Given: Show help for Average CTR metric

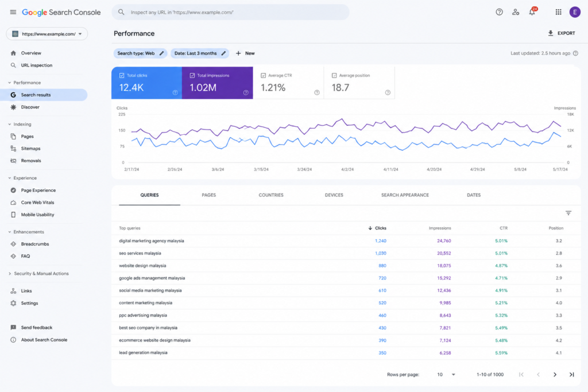Looking at the screenshot, I should tap(317, 92).
